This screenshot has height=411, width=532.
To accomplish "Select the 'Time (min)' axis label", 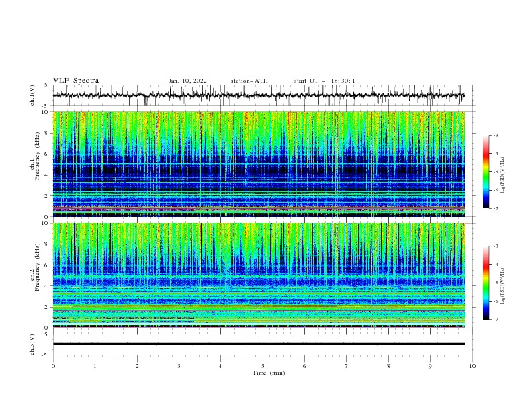I will [269, 373].
